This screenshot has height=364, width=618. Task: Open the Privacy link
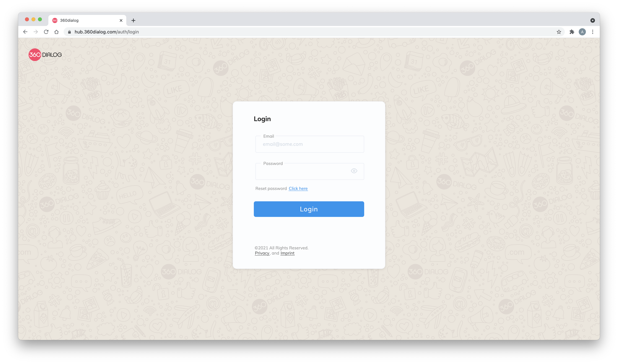pos(262,253)
